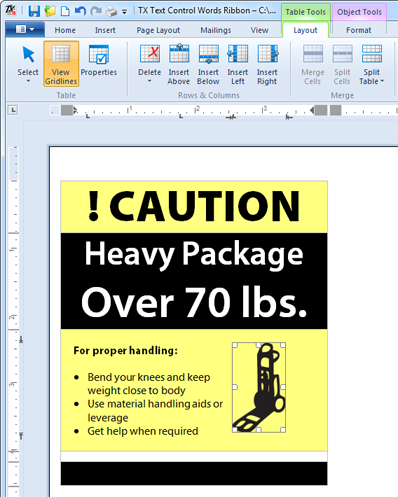
Task: Open the Object Tools Format tab
Action: [358, 30]
